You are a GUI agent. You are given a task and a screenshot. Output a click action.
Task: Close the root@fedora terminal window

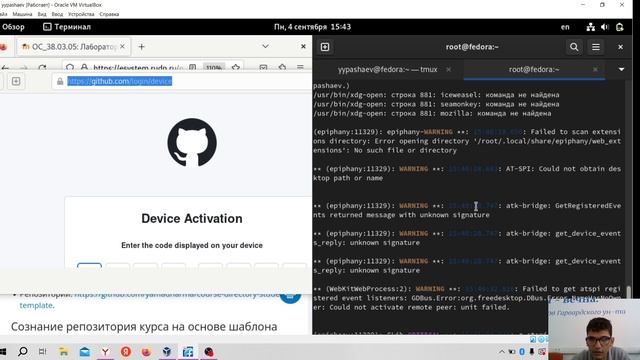620,47
